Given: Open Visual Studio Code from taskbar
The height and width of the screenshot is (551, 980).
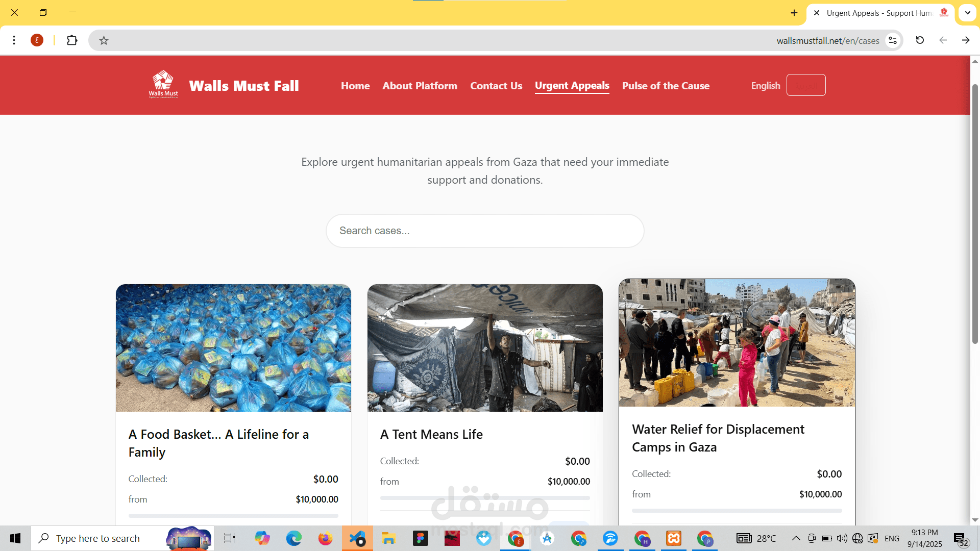Looking at the screenshot, I should click(x=357, y=538).
